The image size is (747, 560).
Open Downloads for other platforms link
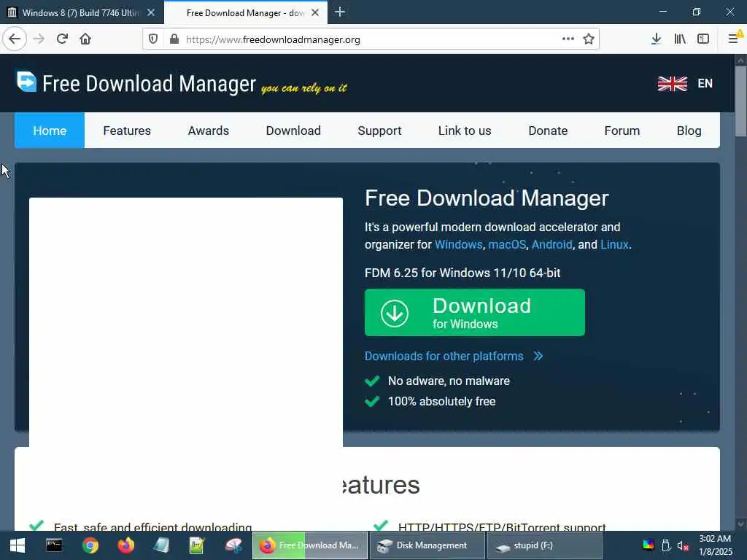coord(454,356)
